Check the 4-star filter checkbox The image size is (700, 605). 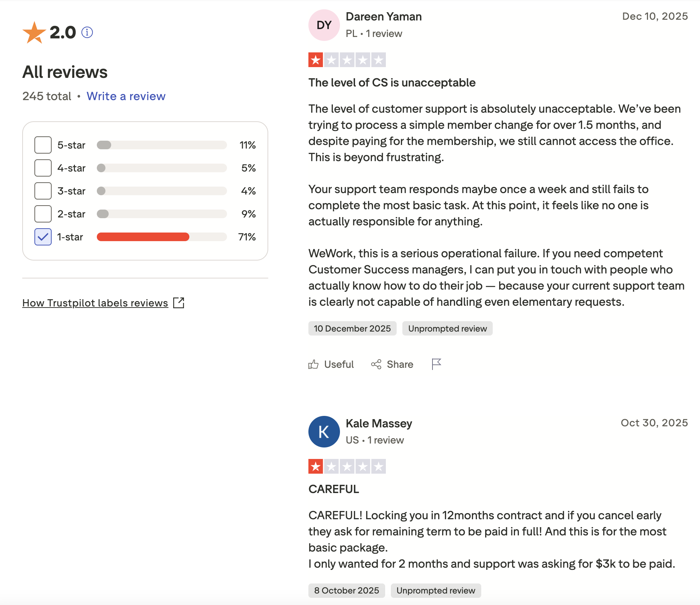click(x=43, y=168)
